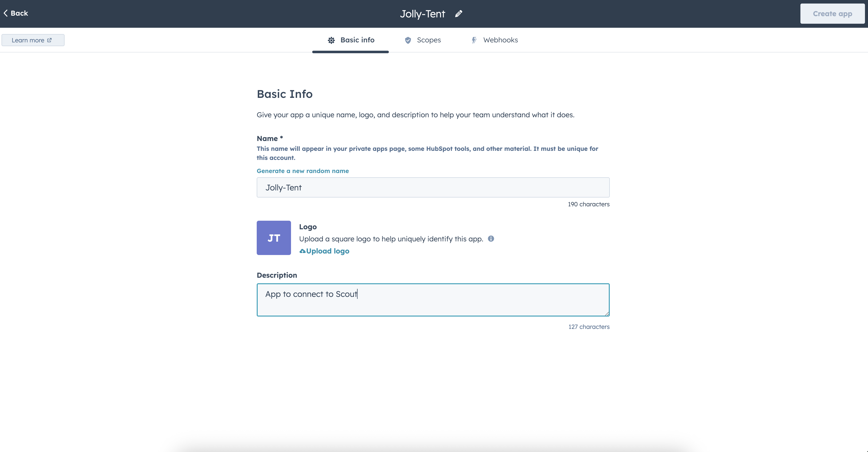Click the cloud upload icon
This screenshot has width=868, height=452.
click(x=302, y=251)
